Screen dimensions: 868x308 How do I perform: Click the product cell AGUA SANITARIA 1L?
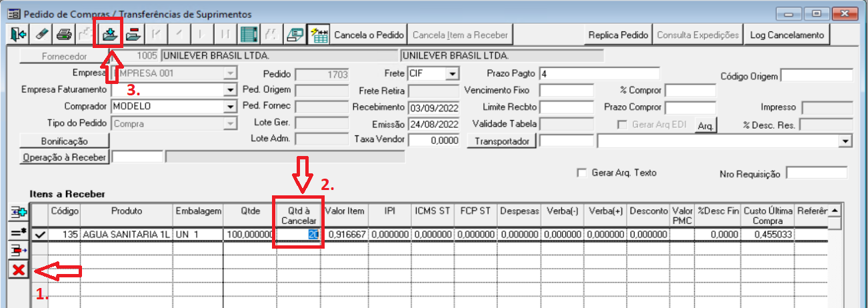tap(127, 234)
